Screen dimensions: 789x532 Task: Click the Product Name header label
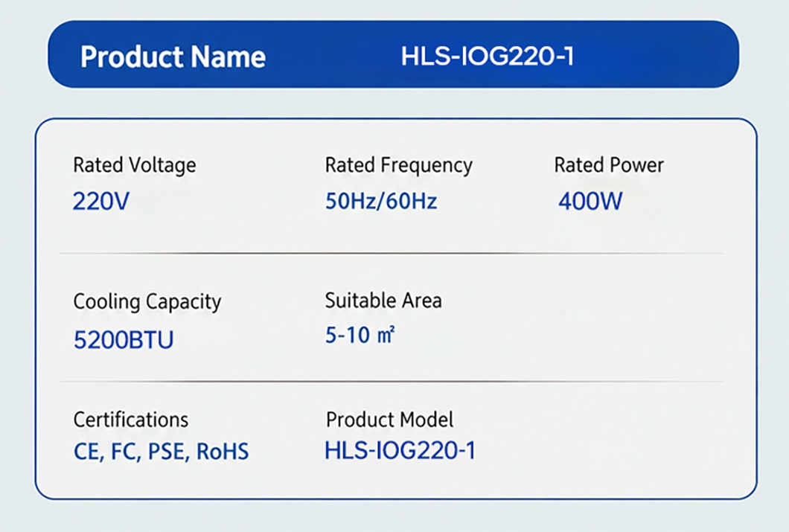pos(173,57)
